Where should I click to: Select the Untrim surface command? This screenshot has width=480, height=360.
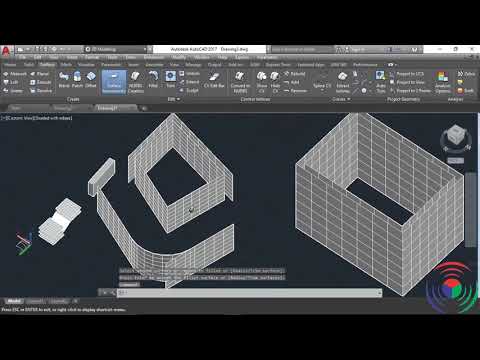coord(190,74)
